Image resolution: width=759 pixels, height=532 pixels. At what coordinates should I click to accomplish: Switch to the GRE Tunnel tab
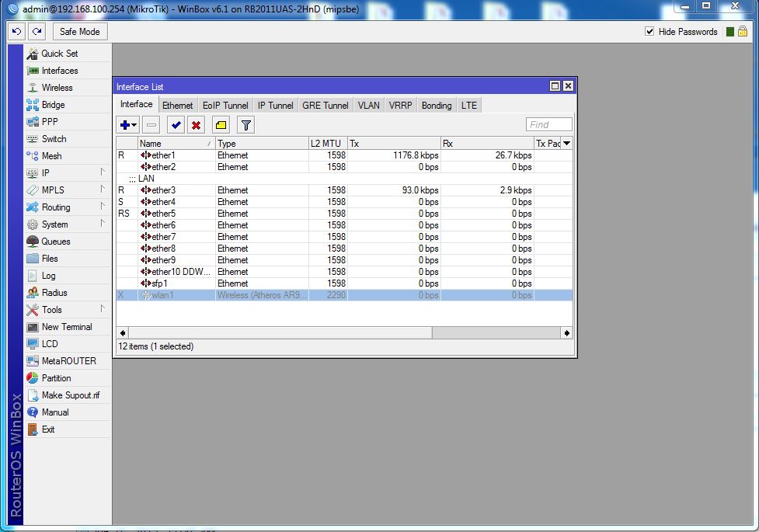(x=326, y=106)
